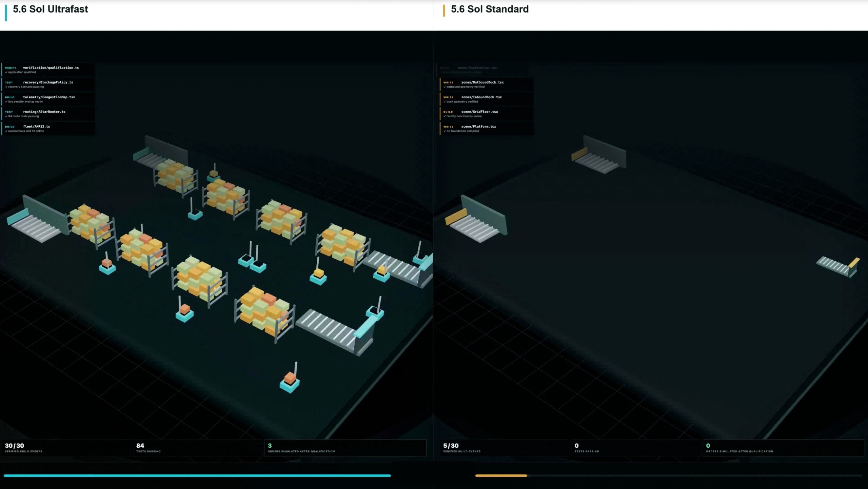Open the zones/InboundDock.tsx write entry
The width and height of the screenshot is (868, 489).
coord(487,99)
